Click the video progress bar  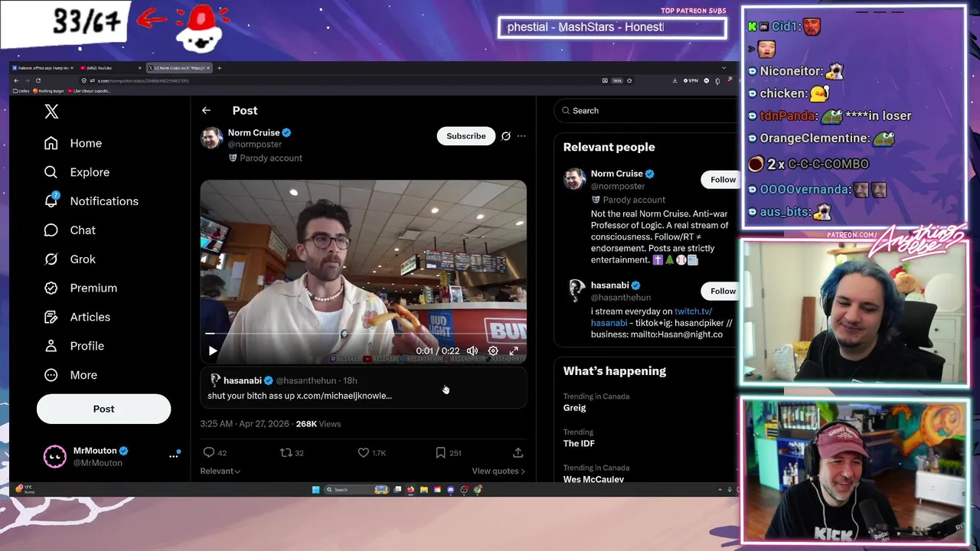click(x=363, y=334)
